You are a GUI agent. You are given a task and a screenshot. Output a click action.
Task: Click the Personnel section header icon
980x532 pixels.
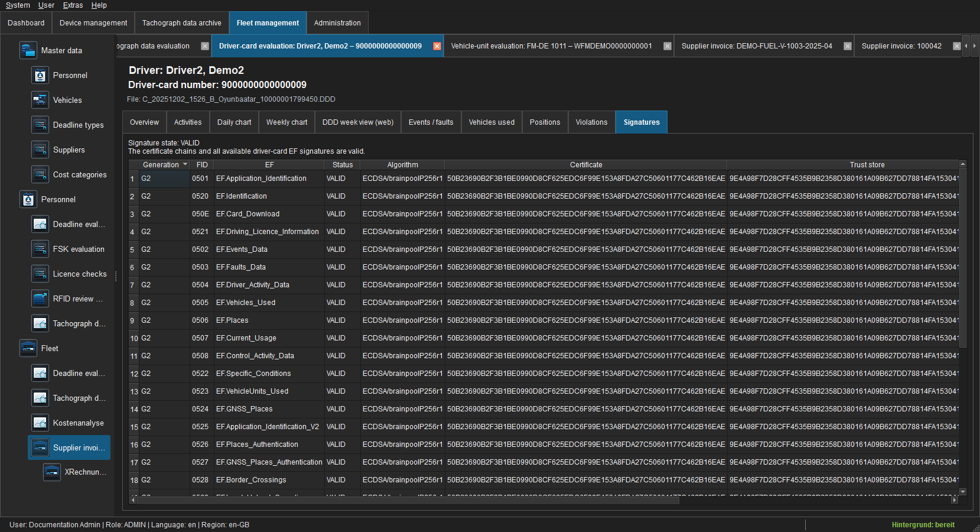[x=28, y=199]
